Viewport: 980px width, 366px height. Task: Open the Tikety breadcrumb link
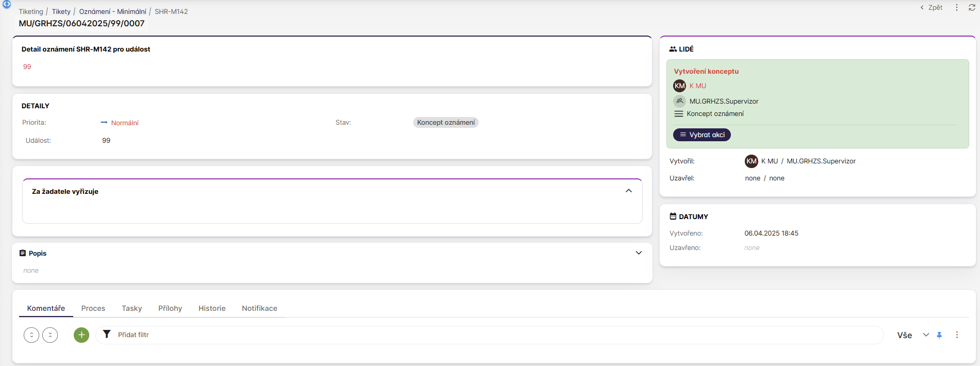tap(61, 11)
